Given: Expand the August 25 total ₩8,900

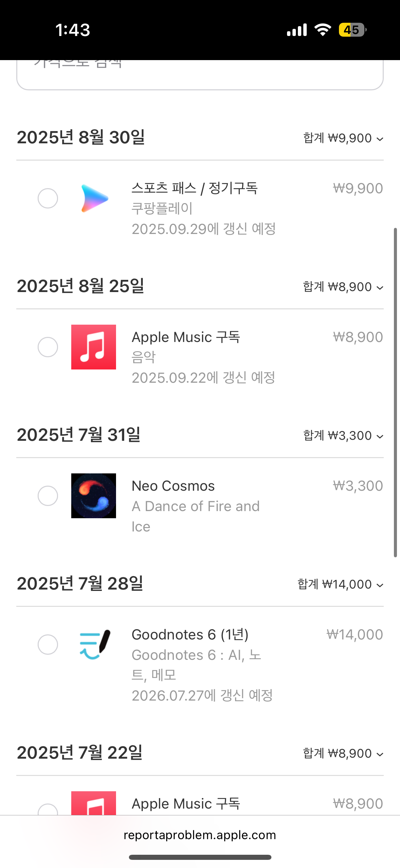Looking at the screenshot, I should tap(343, 287).
